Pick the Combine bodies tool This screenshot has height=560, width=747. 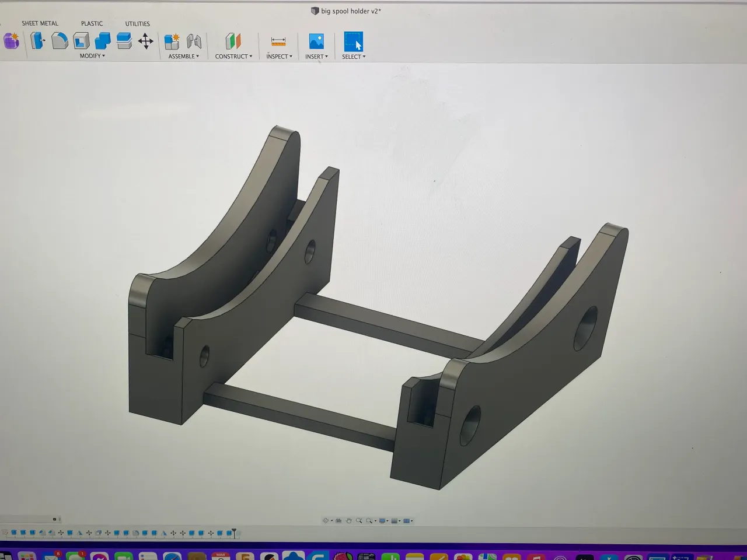click(x=103, y=41)
